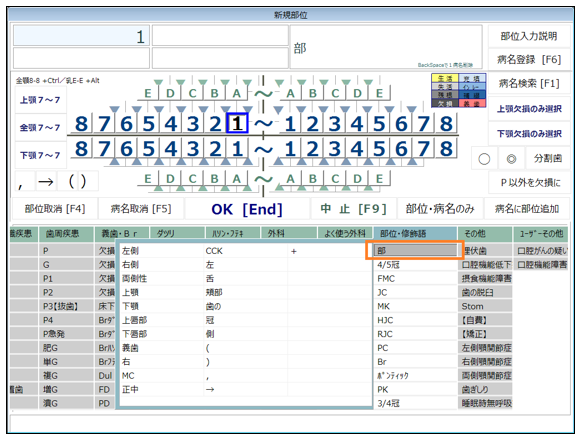Click the tilde ~ between upper permanent teeth rows
Viewport: 583px width, 439px height.
click(263, 123)
